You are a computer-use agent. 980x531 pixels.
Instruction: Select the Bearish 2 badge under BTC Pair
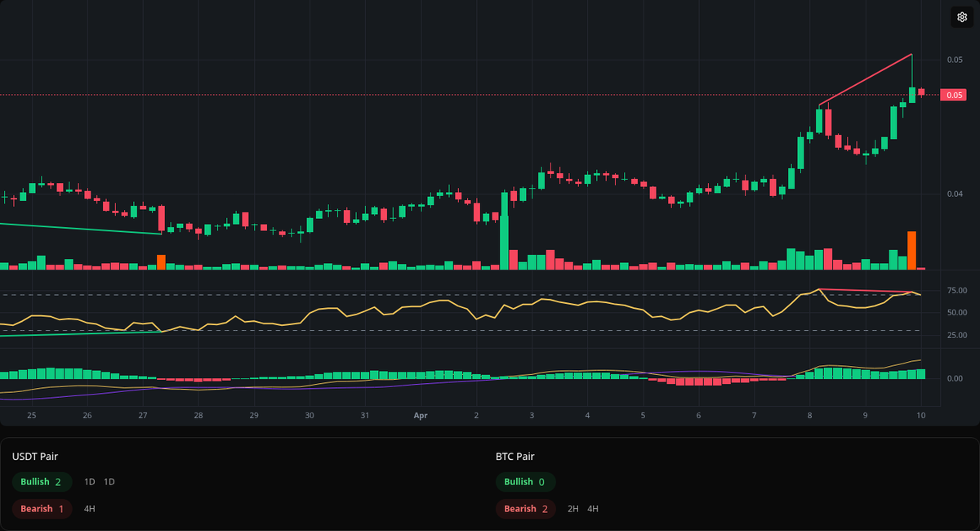(x=525, y=509)
